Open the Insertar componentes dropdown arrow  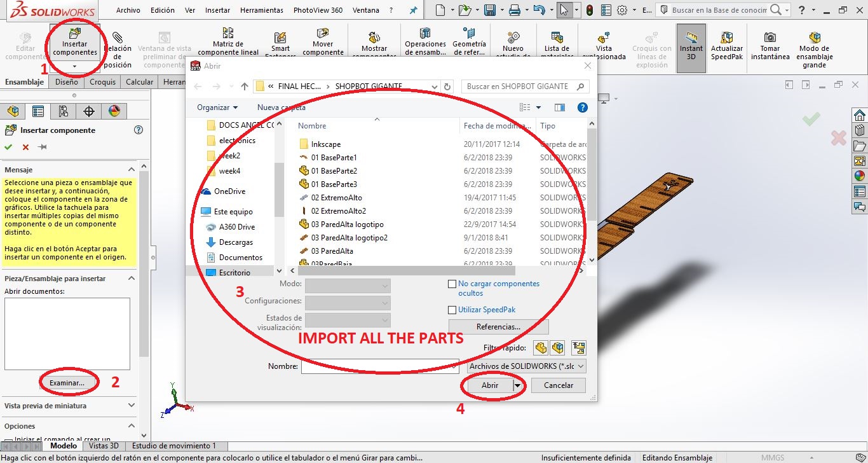(75, 66)
